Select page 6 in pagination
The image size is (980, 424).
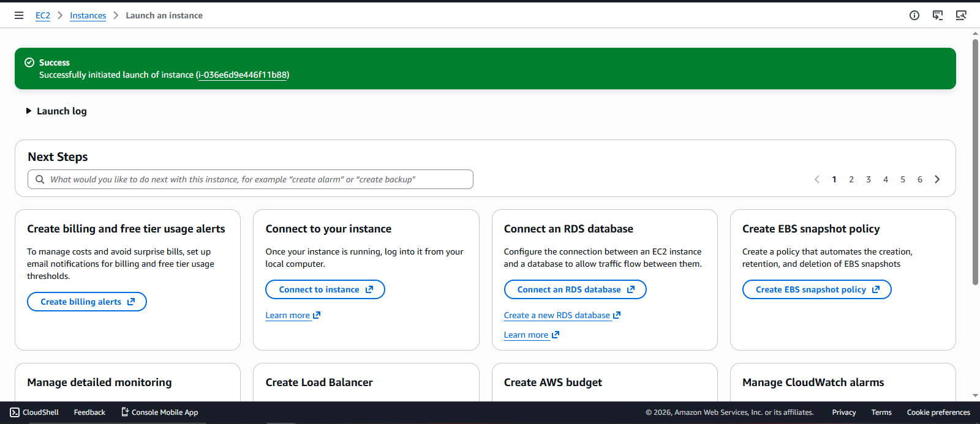920,179
